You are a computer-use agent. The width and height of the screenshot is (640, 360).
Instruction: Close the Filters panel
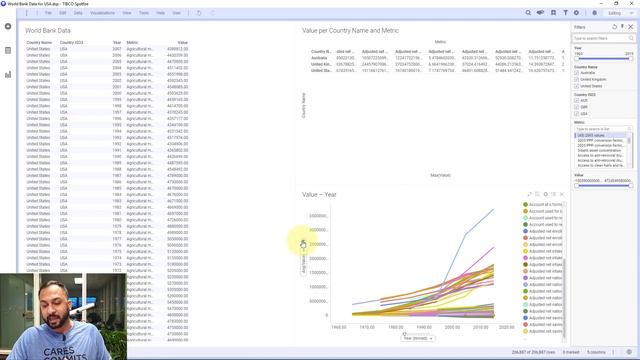(631, 27)
